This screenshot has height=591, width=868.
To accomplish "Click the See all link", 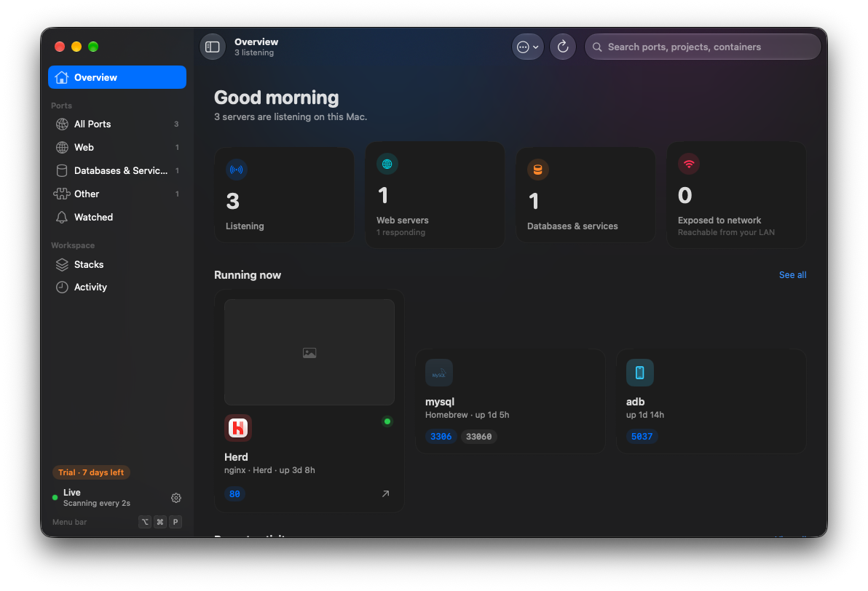I will click(793, 275).
